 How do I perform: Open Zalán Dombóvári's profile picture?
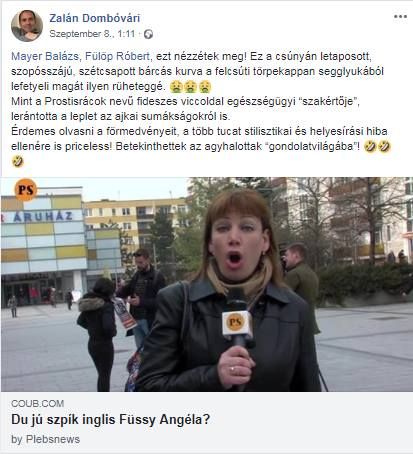pyautogui.click(x=27, y=26)
